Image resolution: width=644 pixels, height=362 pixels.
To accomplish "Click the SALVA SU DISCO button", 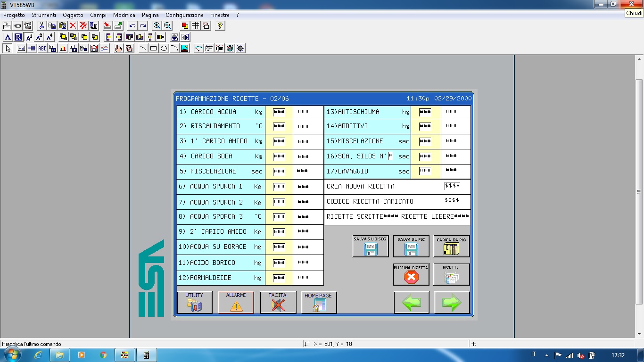I will click(370, 246).
